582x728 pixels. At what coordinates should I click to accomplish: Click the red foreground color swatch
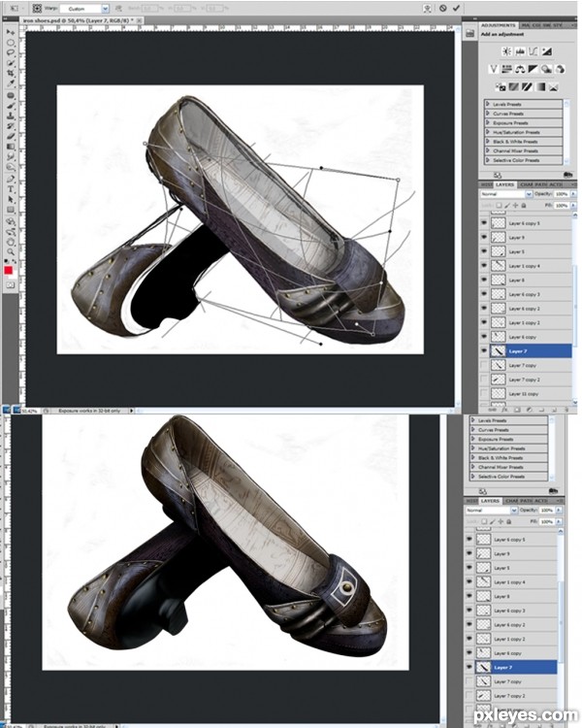coord(9,270)
